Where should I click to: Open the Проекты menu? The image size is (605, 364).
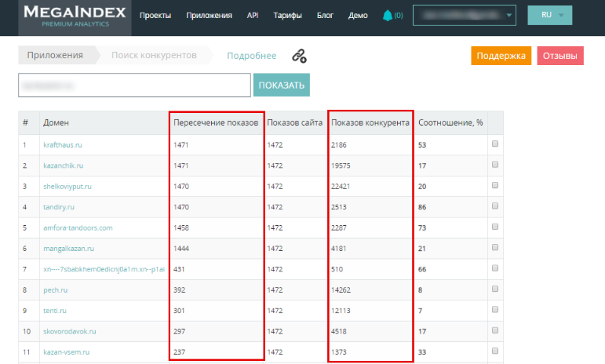click(x=155, y=16)
